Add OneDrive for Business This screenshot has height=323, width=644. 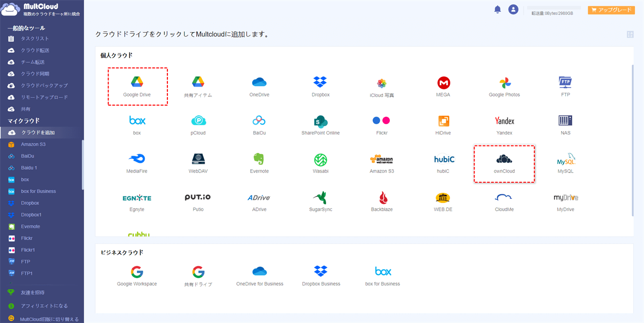[260, 276]
